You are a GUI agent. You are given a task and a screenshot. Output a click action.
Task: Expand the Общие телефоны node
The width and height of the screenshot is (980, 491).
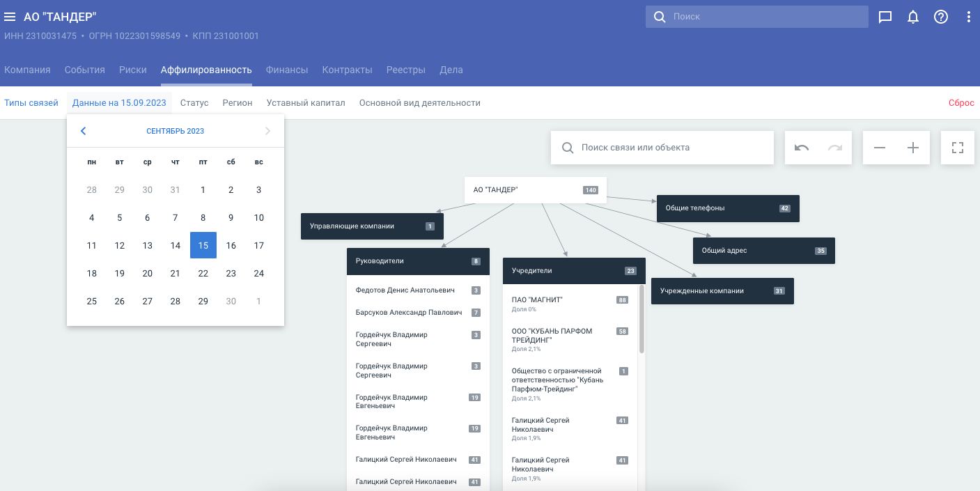click(x=728, y=208)
